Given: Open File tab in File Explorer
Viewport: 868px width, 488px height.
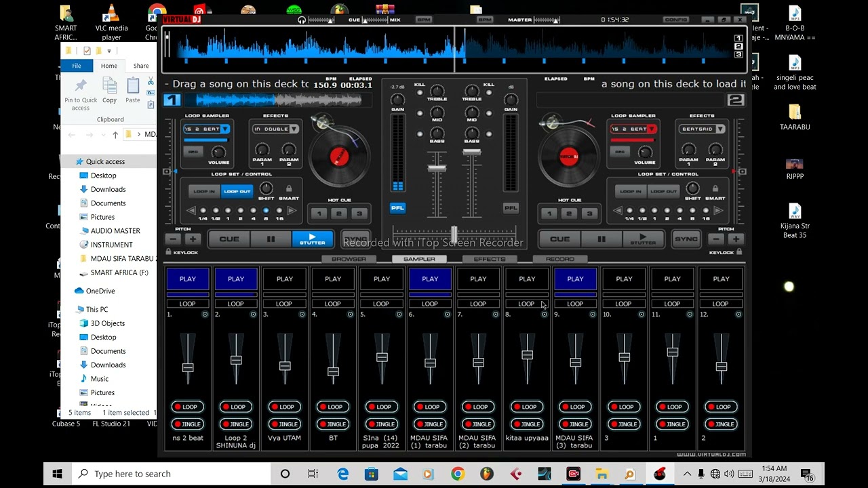Looking at the screenshot, I should [77, 66].
